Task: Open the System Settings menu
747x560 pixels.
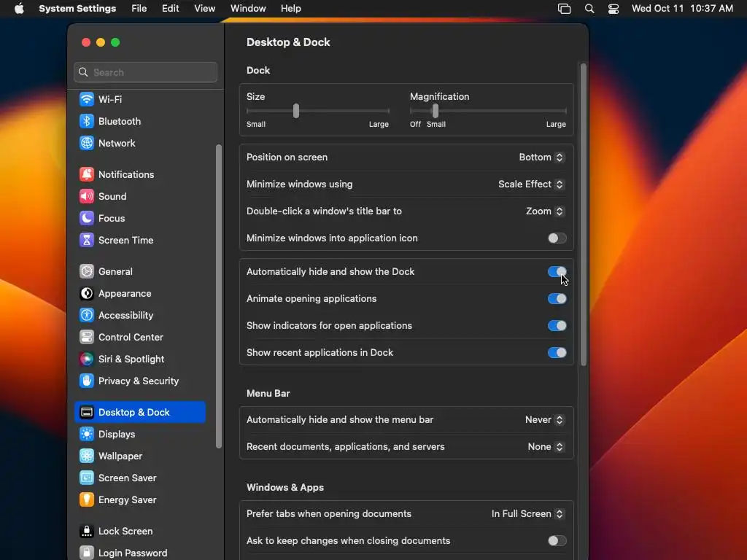Action: (x=77, y=9)
